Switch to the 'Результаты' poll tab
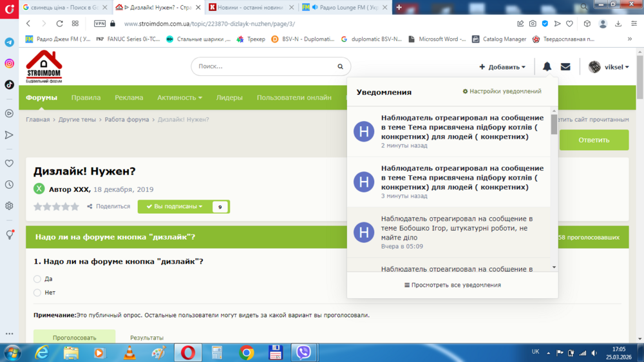This screenshot has width=644, height=362. [147, 338]
